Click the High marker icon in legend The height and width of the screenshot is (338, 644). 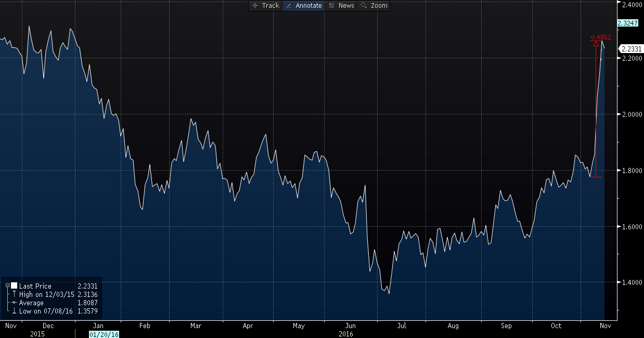pyautogui.click(x=14, y=294)
